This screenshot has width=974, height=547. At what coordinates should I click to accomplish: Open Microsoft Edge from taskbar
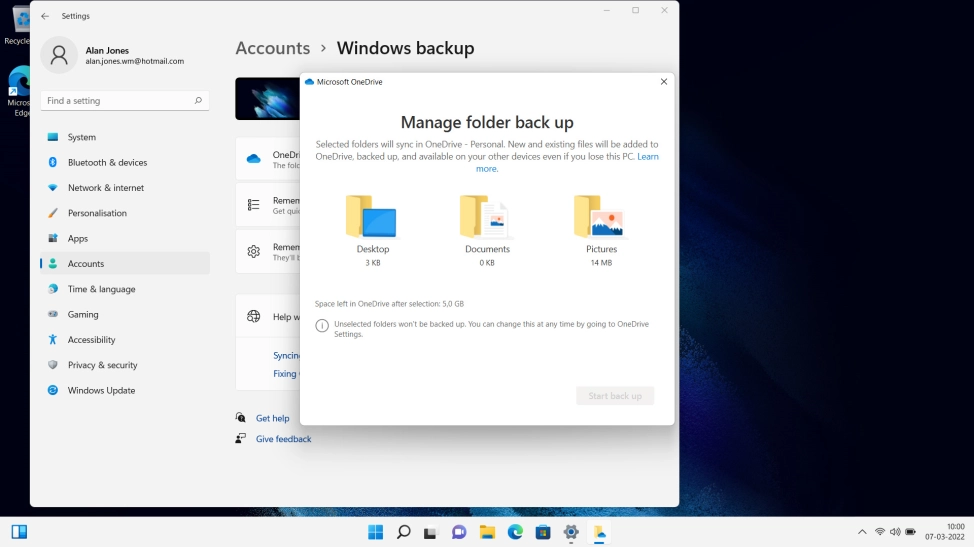point(515,532)
